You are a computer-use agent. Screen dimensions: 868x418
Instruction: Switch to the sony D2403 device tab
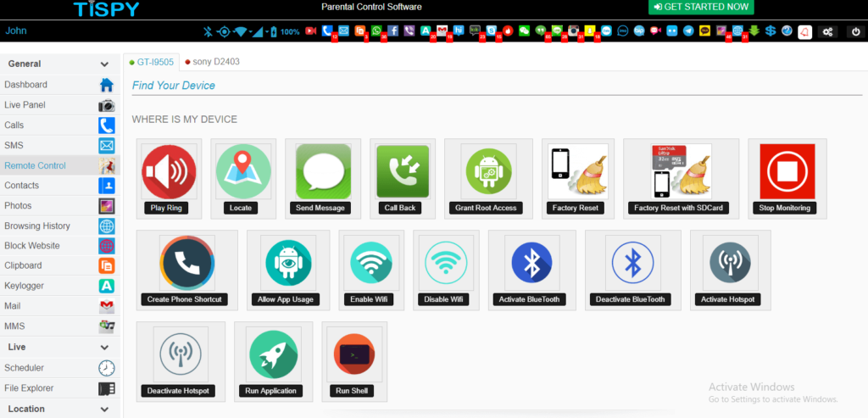point(212,62)
